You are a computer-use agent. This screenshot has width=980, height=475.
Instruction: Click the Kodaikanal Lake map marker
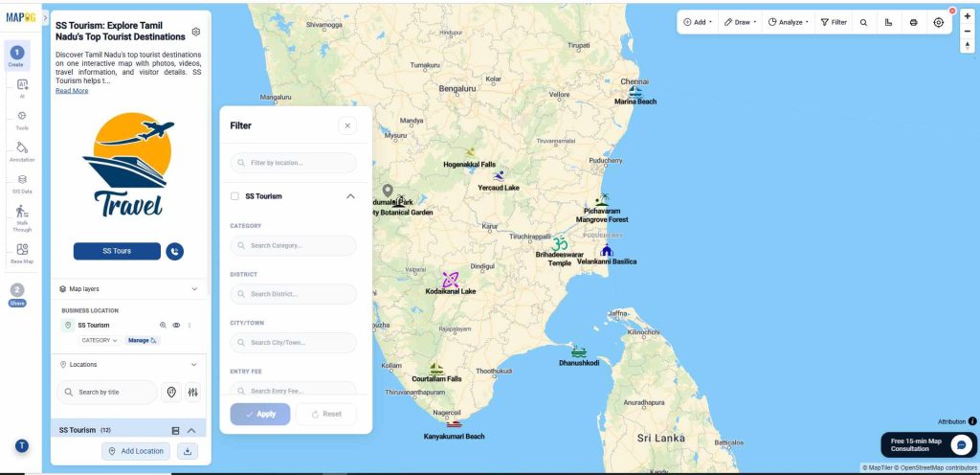pos(451,280)
